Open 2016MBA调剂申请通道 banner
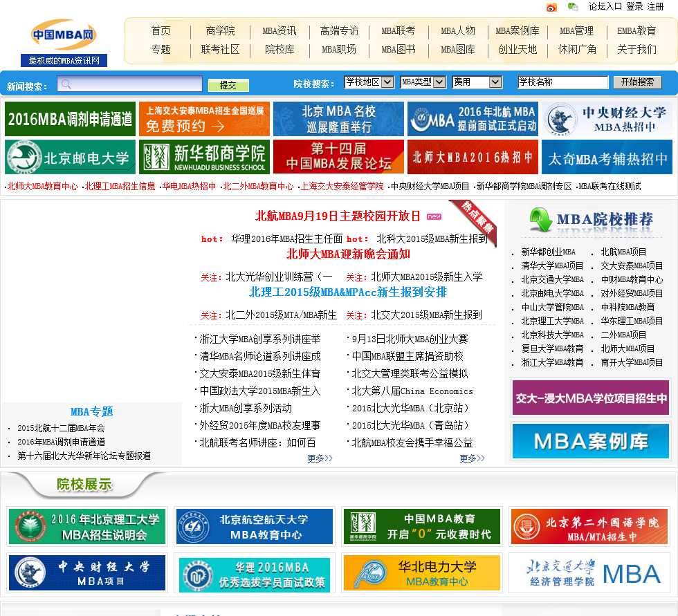The width and height of the screenshot is (678, 616). click(x=70, y=119)
